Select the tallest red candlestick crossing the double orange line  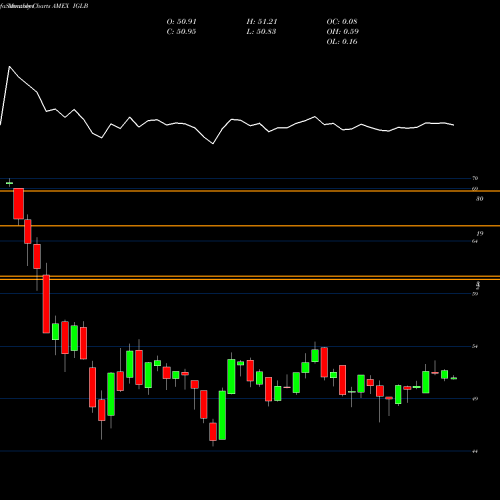[x=46, y=304]
